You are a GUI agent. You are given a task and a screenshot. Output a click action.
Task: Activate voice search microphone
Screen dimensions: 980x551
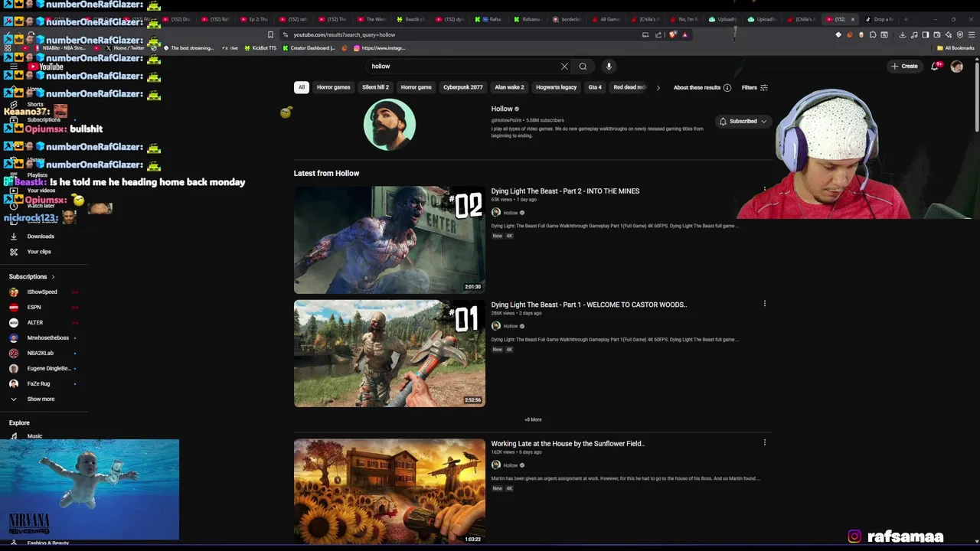(609, 67)
